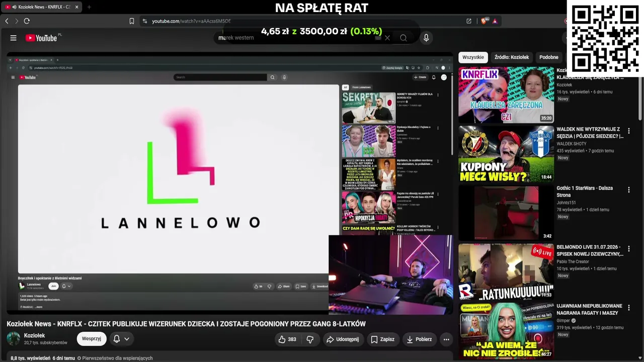Select the Źródło: Koziołek filter chip

tap(511, 57)
